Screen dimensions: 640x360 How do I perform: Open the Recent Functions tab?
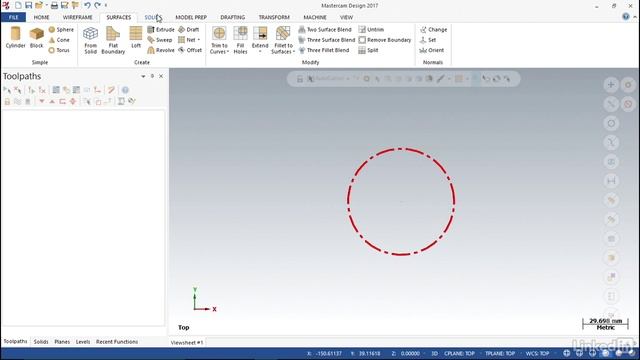pos(117,342)
